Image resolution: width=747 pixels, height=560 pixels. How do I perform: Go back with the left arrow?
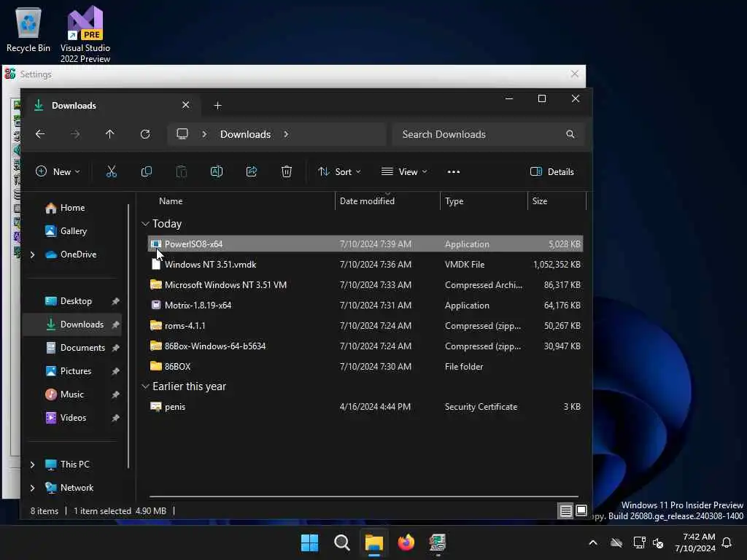pos(40,134)
